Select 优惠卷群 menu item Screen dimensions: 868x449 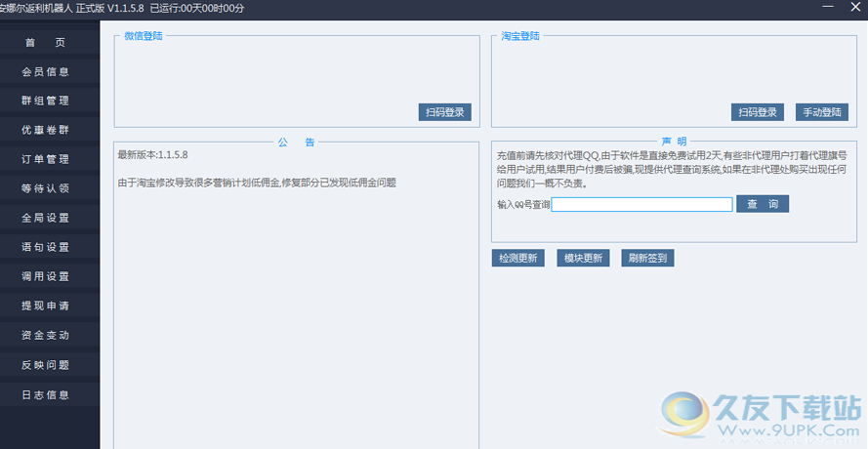[45, 130]
